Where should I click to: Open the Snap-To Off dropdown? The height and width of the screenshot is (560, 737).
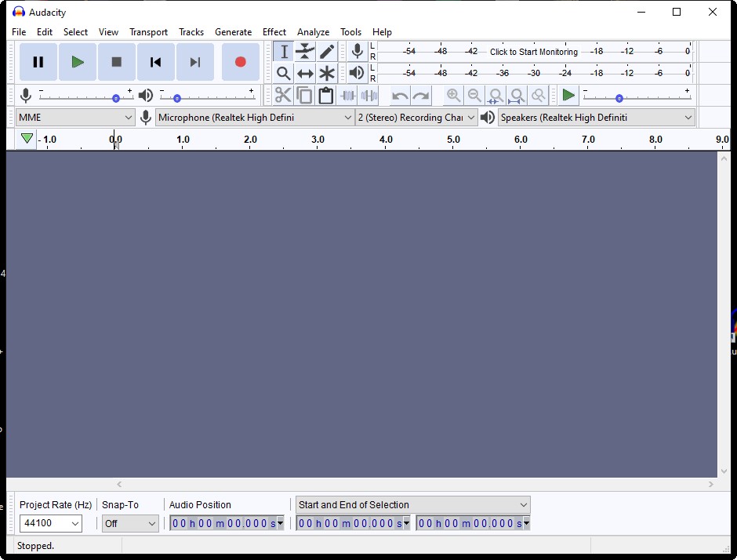click(x=130, y=523)
